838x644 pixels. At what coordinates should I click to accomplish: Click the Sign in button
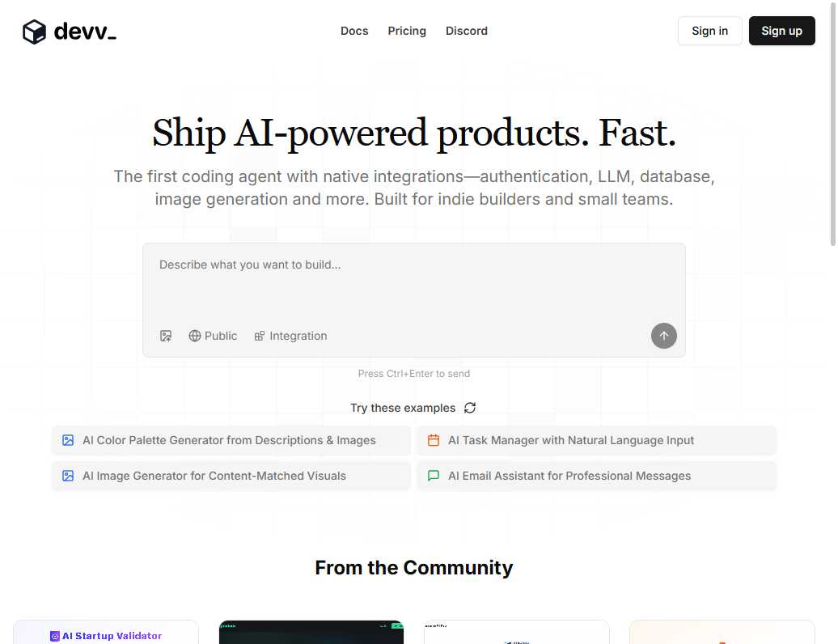[x=709, y=31]
